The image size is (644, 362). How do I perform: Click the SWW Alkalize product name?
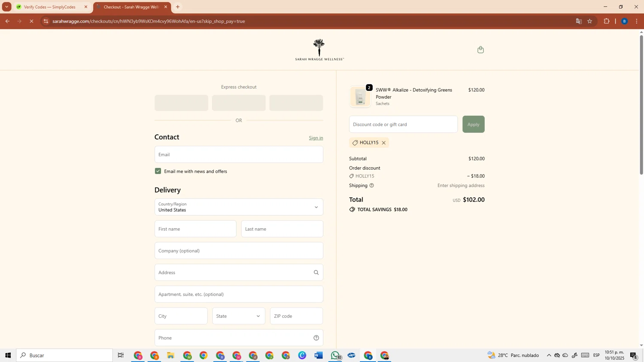click(414, 94)
